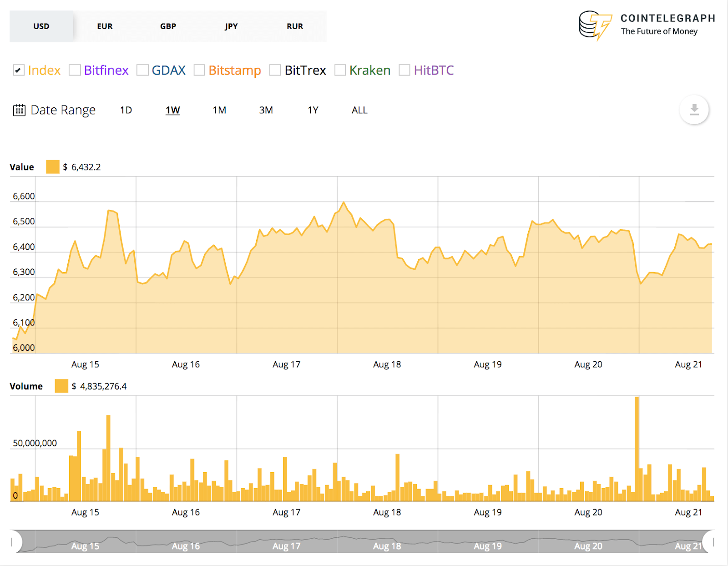Enable the Bitstamp checkbox
The width and height of the screenshot is (728, 566).
pyautogui.click(x=200, y=70)
